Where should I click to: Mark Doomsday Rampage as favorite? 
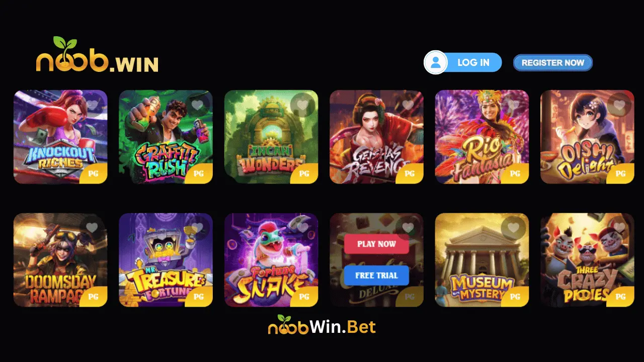tap(92, 228)
